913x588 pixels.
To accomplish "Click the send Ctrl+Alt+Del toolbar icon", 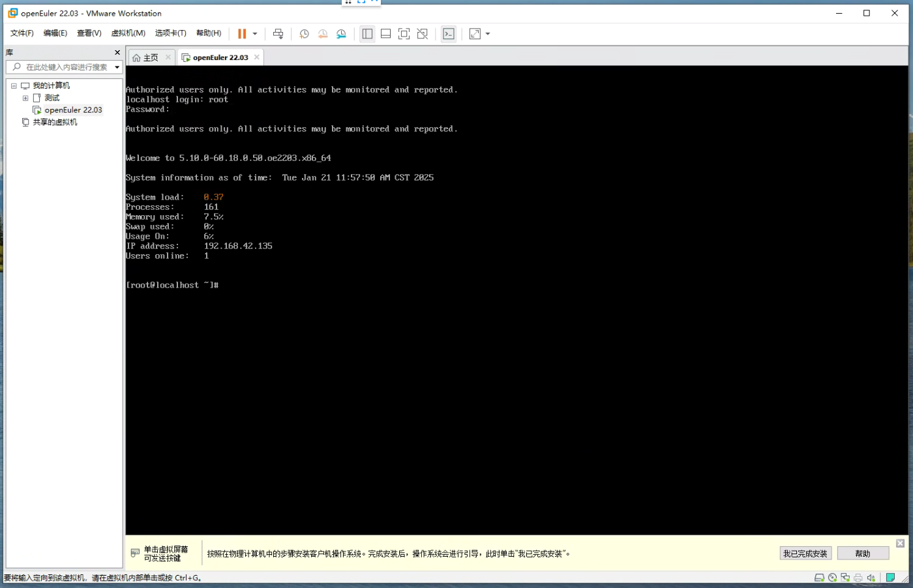I will coord(278,34).
